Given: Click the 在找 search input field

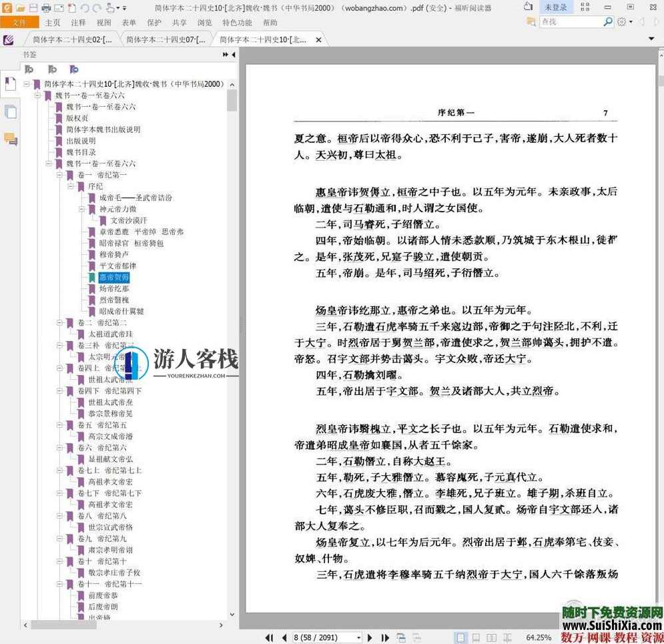Looking at the screenshot, I should click(571, 21).
